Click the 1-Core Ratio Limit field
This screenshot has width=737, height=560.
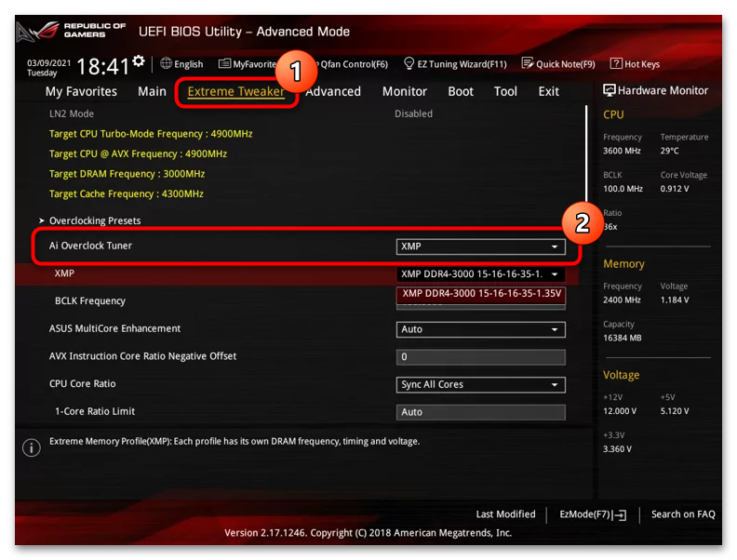pos(480,412)
